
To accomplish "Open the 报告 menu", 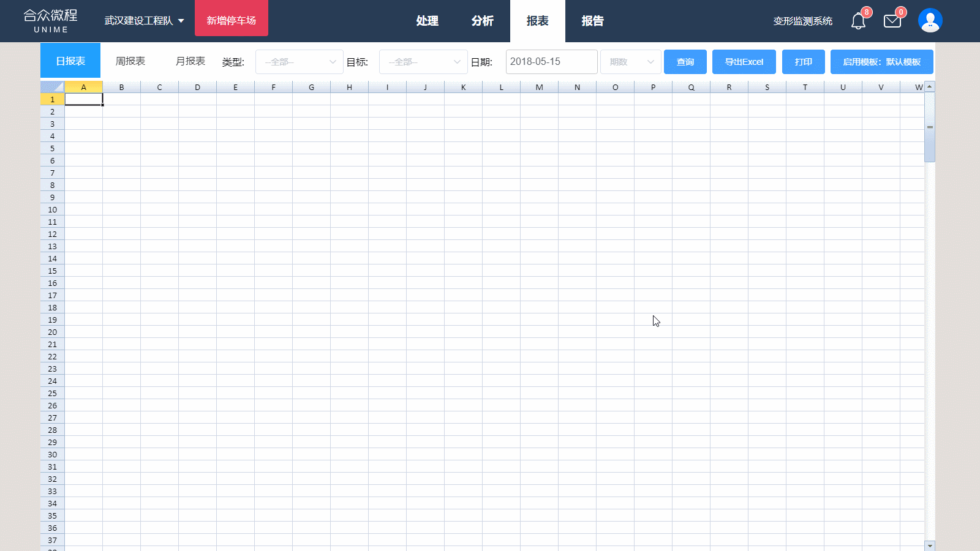I will [x=592, y=21].
